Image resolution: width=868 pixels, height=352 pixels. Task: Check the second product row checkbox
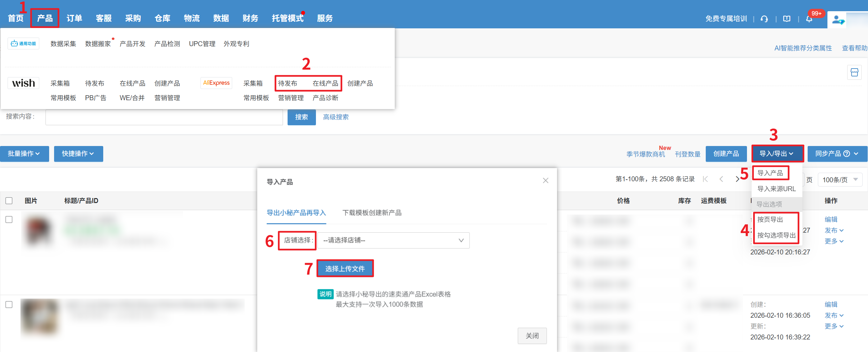9,305
